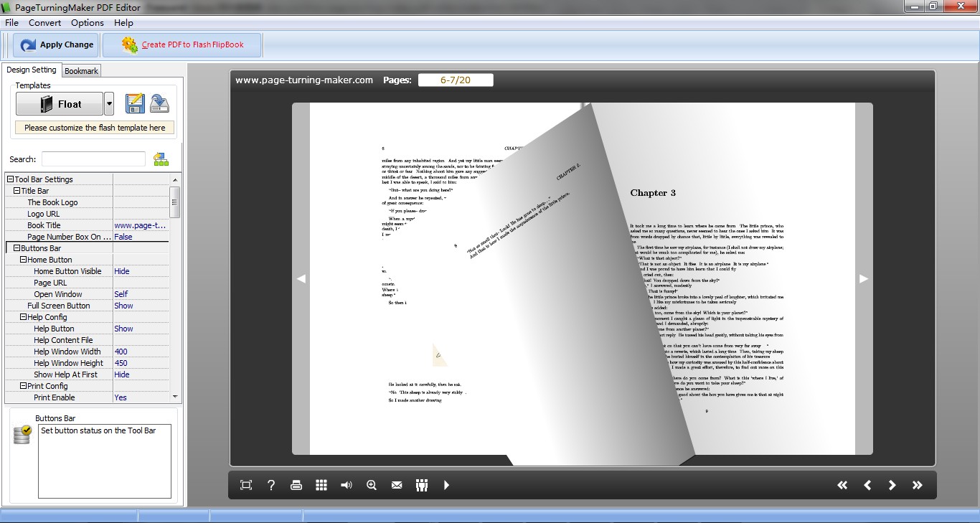This screenshot has height=523, width=980.
Task: Click Home Button Visible Hide value
Action: (141, 271)
